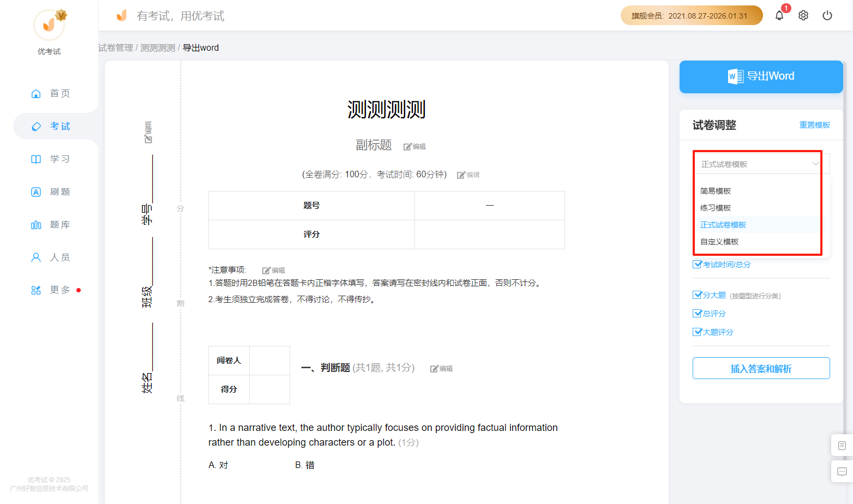
Task: Click the vertical edit icon in seal margin
Action: click(x=148, y=132)
